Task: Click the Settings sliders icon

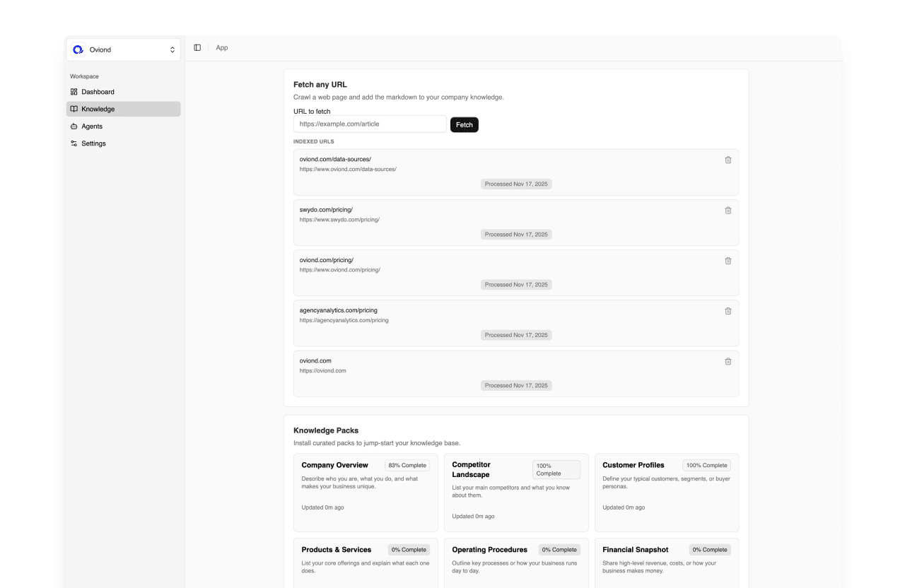Action: point(74,143)
